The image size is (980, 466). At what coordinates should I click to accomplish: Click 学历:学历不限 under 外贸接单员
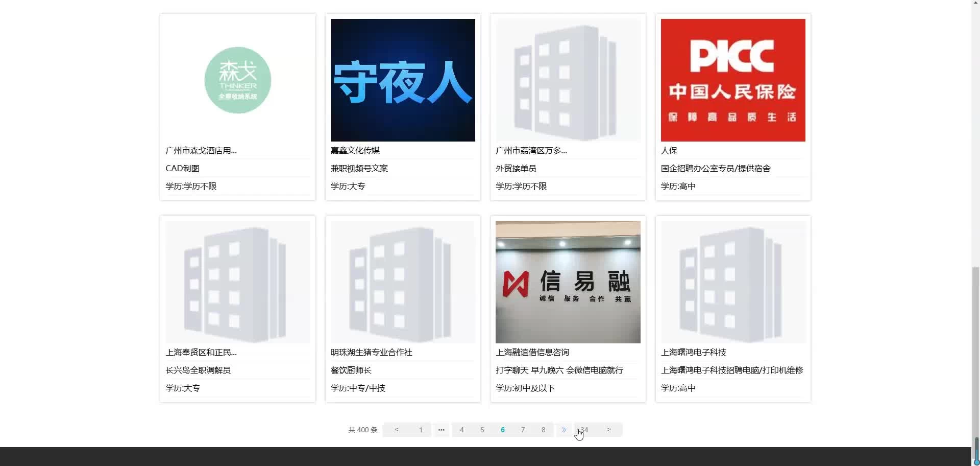(x=521, y=186)
